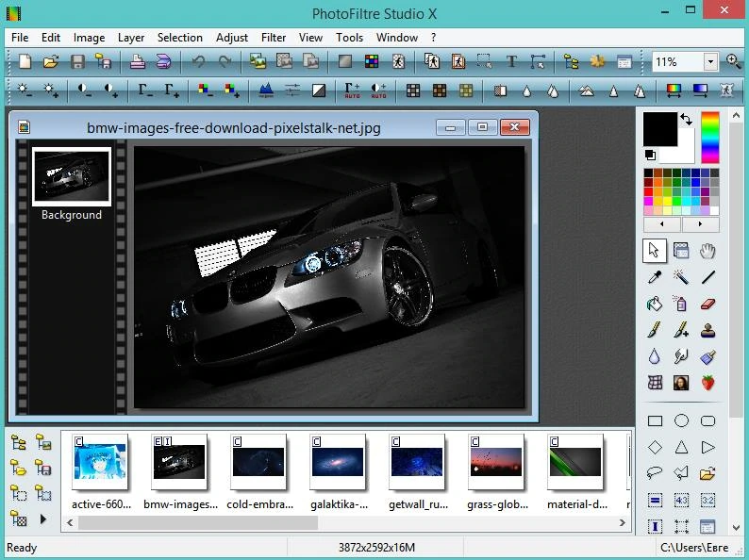Image resolution: width=749 pixels, height=560 pixels.
Task: Select the Paint bucket fill tool
Action: pyautogui.click(x=655, y=304)
